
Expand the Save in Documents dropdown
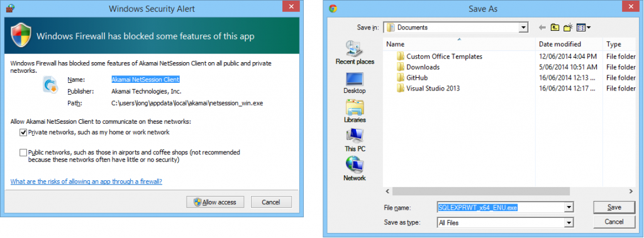[523, 28]
